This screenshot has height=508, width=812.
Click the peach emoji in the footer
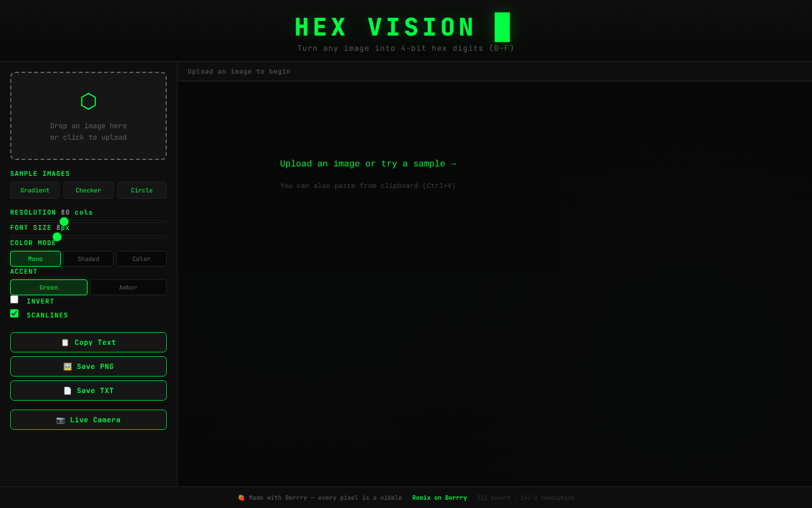[x=241, y=497]
